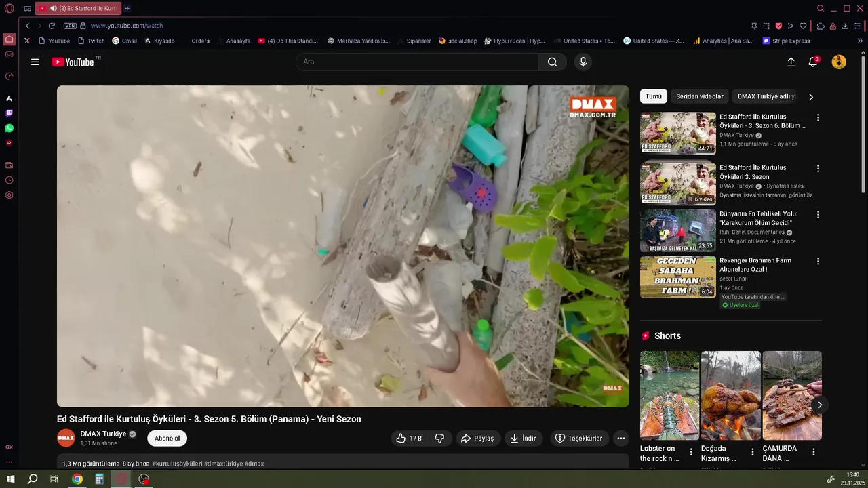Click the Abone ol subscribe button
Screen dimensions: 868x488
click(x=167, y=439)
